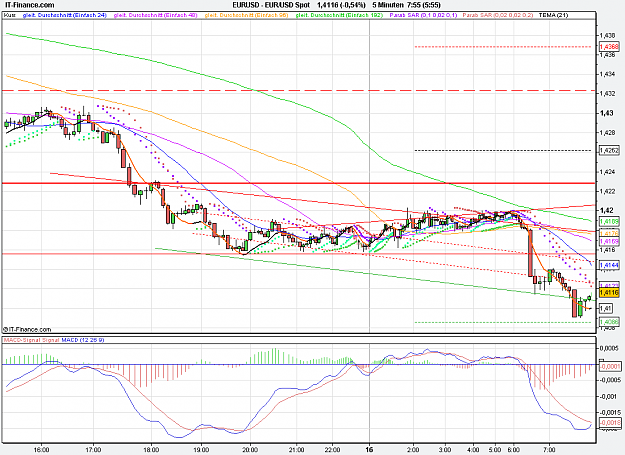Click the IT-Finance.com header text

tap(29, 5)
